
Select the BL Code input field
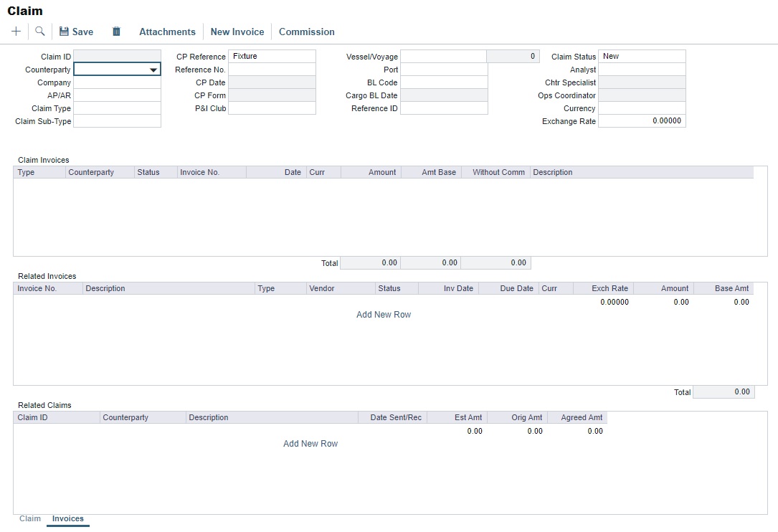tap(445, 82)
